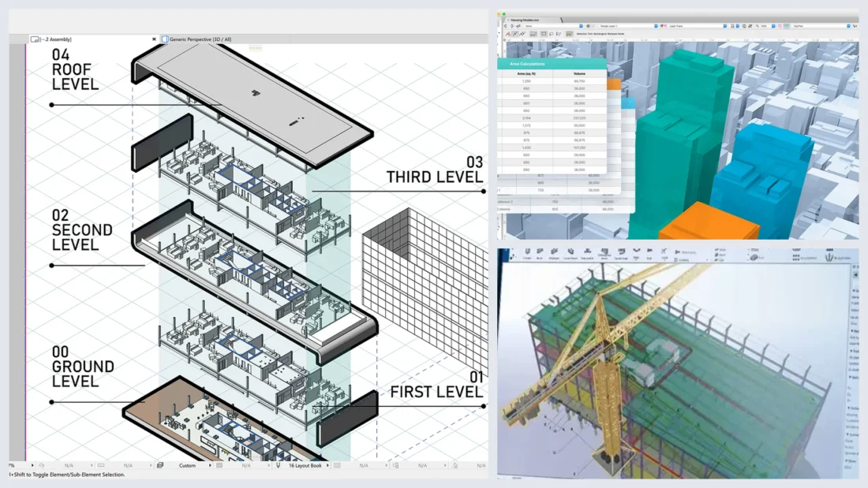Image resolution: width=868 pixels, height=488 pixels.
Task: Click the second ribbon tool icon in Tekla window
Action: [x=540, y=251]
